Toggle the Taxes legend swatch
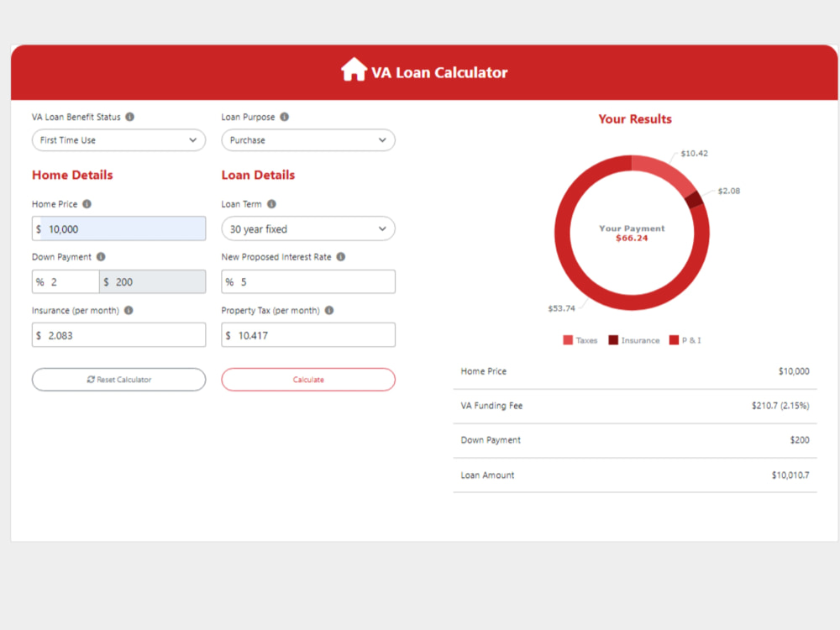 pyautogui.click(x=568, y=340)
